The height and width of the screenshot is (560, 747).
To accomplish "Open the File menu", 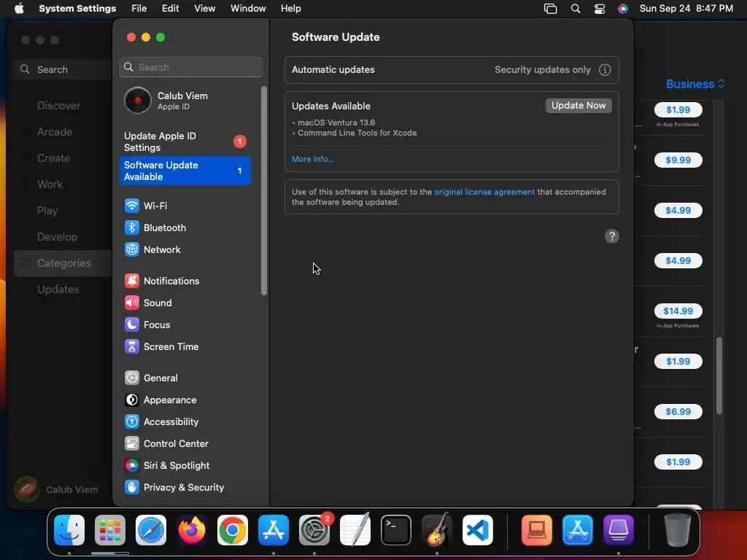I will tap(139, 9).
